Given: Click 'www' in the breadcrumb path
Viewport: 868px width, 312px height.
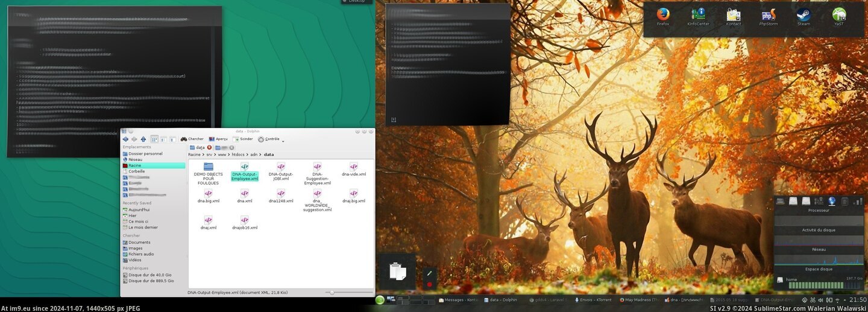Looking at the screenshot, I should tap(222, 154).
